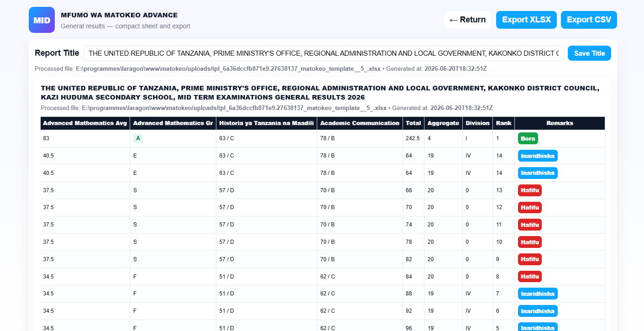The height and width of the screenshot is (331, 644).
Task: Click division I cell in first row
Action: tap(477, 138)
